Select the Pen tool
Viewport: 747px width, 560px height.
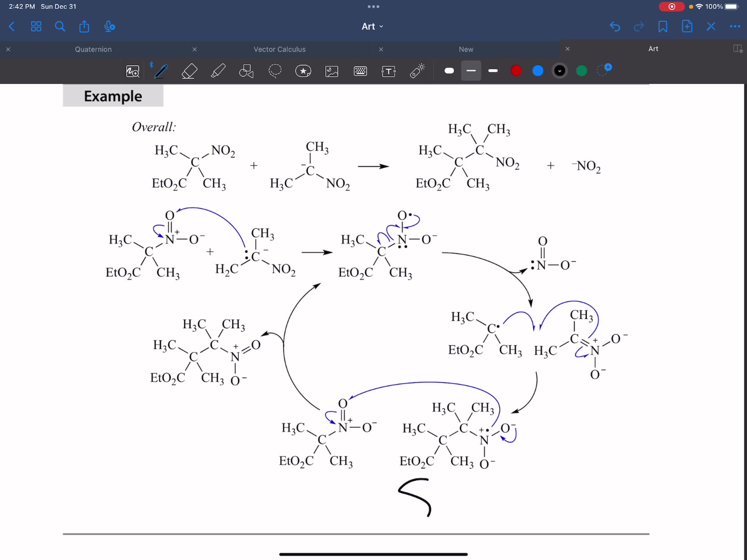coord(161,71)
